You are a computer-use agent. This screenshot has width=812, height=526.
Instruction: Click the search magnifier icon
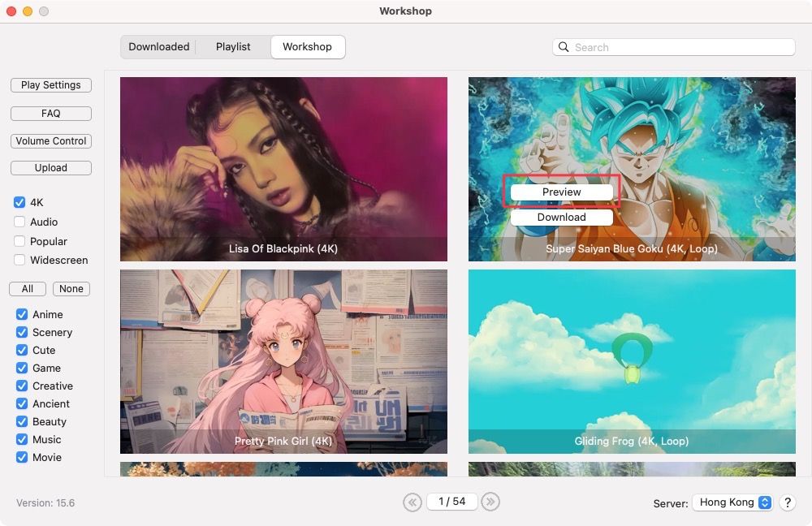pos(564,47)
